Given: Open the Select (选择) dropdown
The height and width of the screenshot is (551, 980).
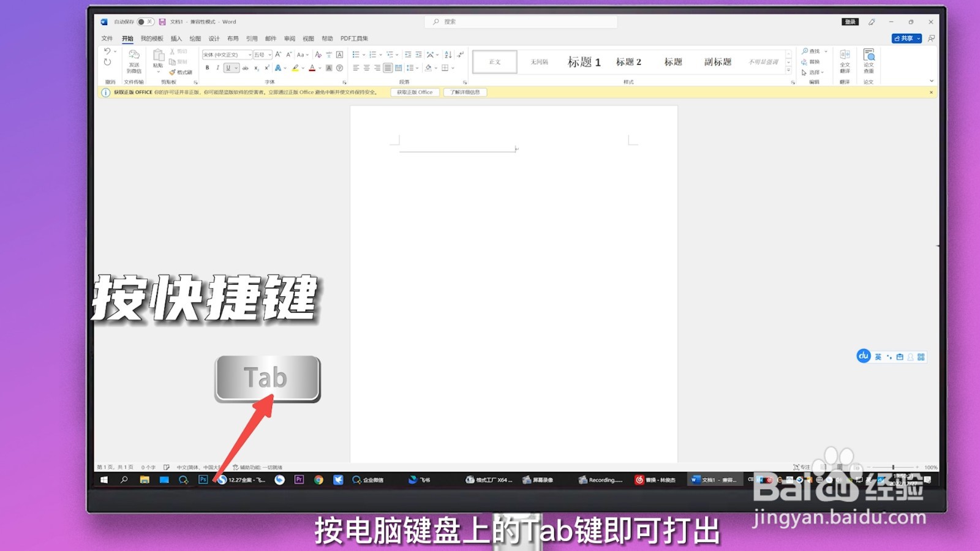Looking at the screenshot, I should (813, 72).
